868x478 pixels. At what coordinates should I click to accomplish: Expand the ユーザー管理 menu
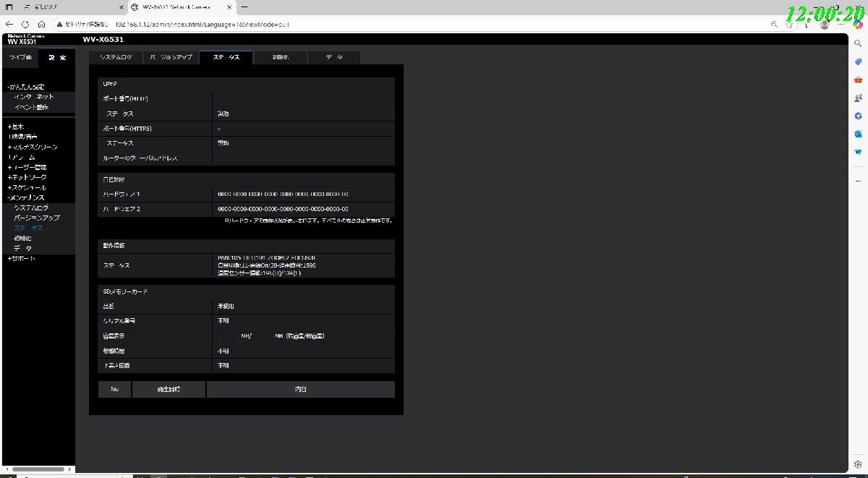[x=27, y=167]
